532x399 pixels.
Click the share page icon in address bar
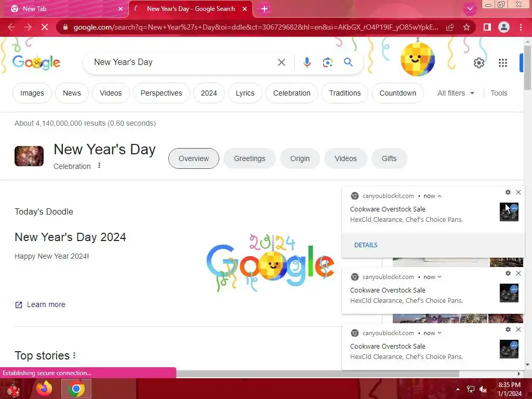point(450,27)
